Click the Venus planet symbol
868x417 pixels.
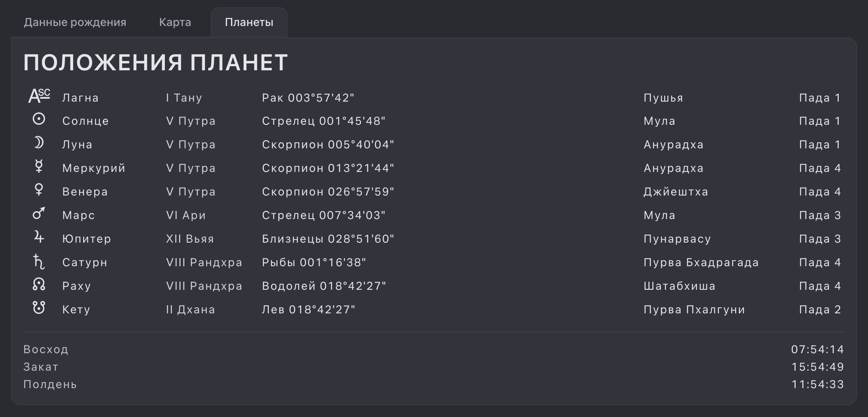[x=39, y=190]
